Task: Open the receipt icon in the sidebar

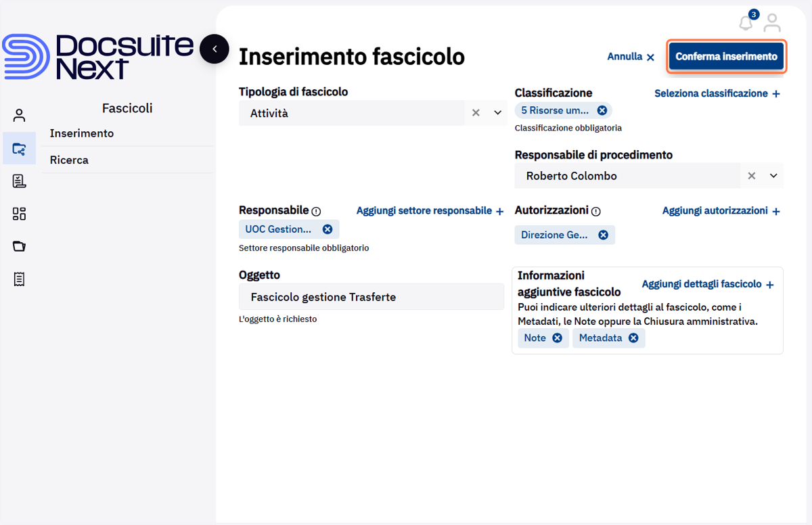Action: click(x=20, y=279)
